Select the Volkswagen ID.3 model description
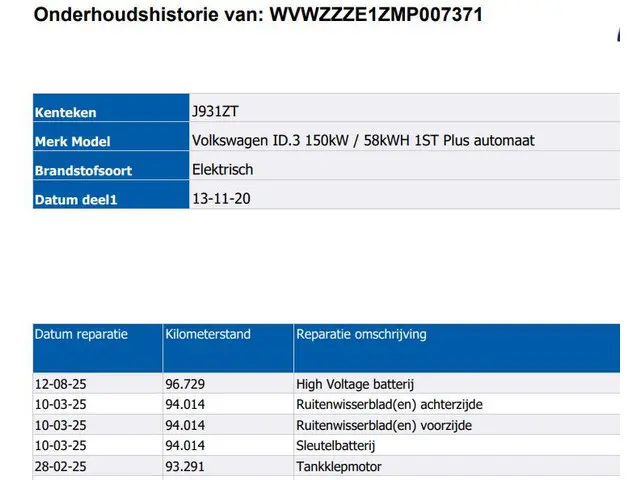 coord(362,140)
